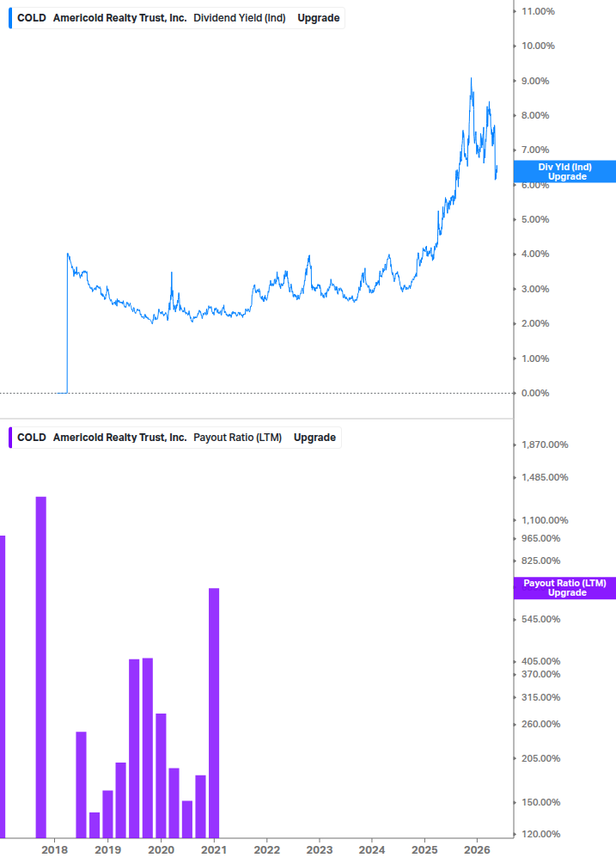The width and height of the screenshot is (616, 864).
Task: Click the 2026 label on the time axis
Action: [478, 849]
